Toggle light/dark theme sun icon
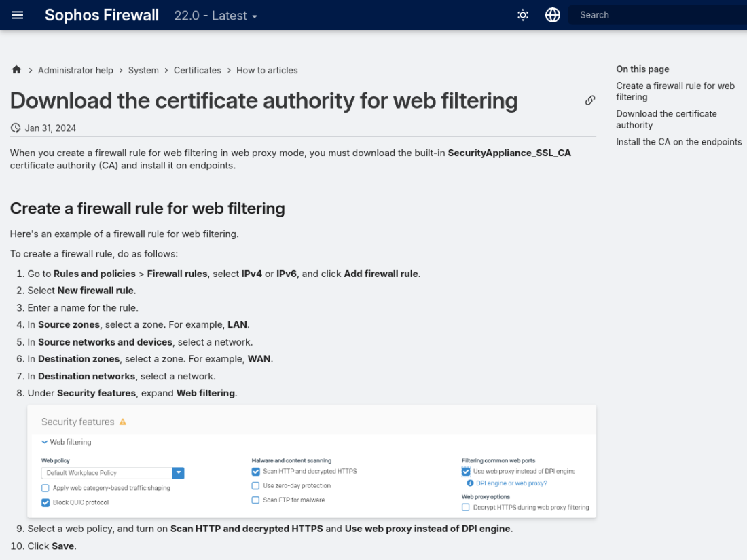 coord(523,15)
